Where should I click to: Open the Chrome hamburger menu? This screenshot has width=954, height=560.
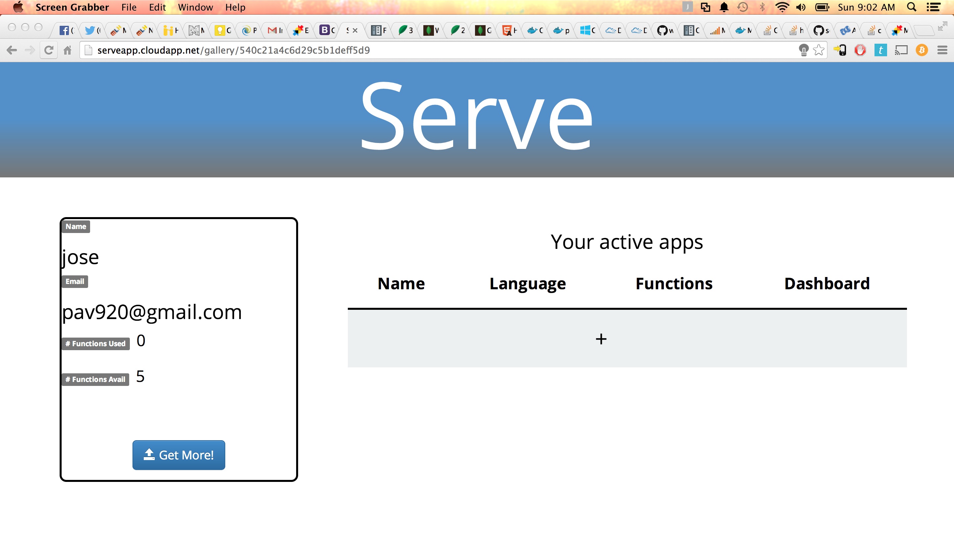(x=942, y=50)
